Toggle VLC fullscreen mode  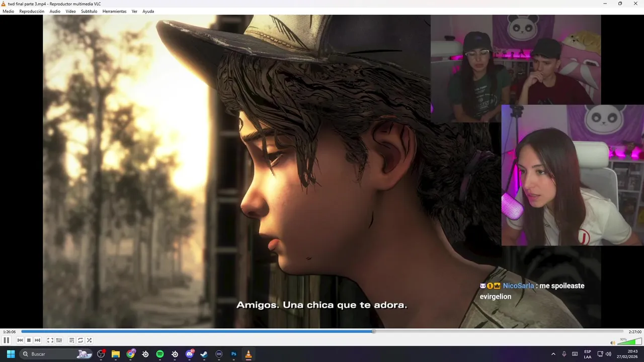point(50,340)
